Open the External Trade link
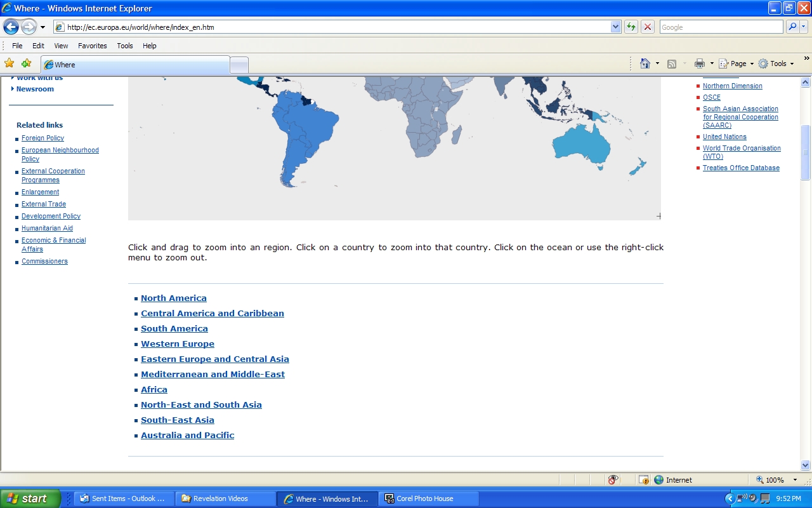The height and width of the screenshot is (508, 812). pos(44,204)
